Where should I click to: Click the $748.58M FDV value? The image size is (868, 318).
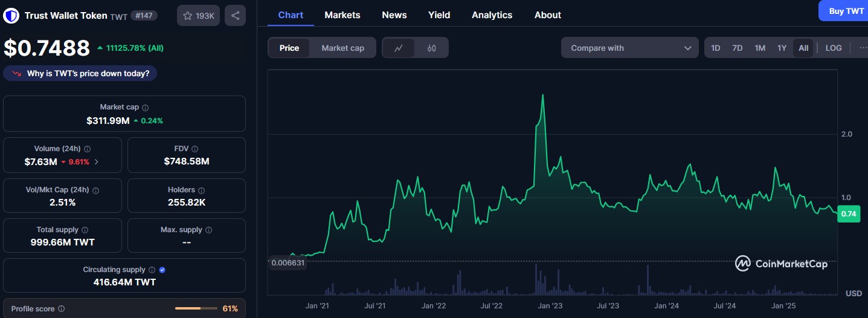[x=187, y=161]
